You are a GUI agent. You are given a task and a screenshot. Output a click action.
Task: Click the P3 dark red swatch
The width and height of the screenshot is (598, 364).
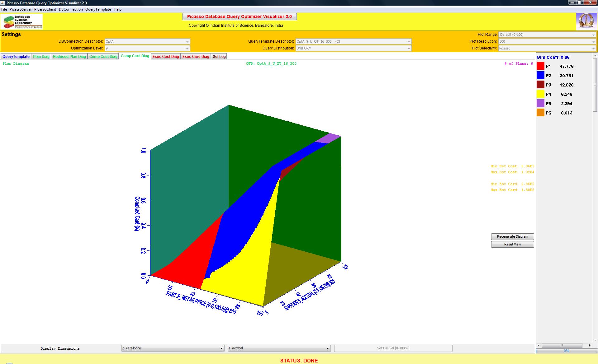tap(540, 85)
